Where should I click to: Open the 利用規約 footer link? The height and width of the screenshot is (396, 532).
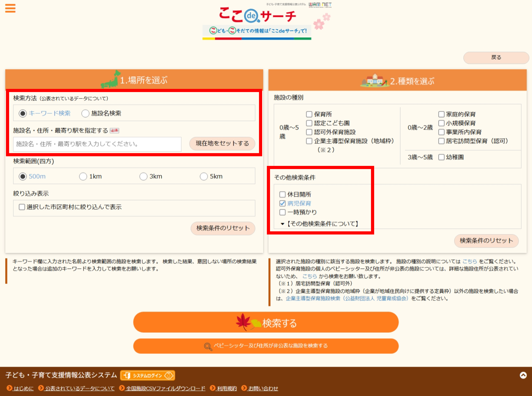[x=227, y=388]
